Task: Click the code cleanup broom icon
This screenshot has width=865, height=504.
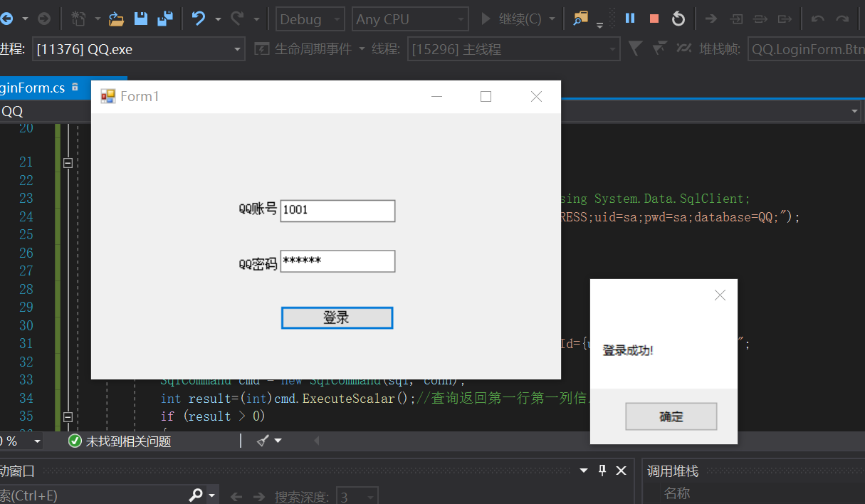Action: (x=263, y=441)
